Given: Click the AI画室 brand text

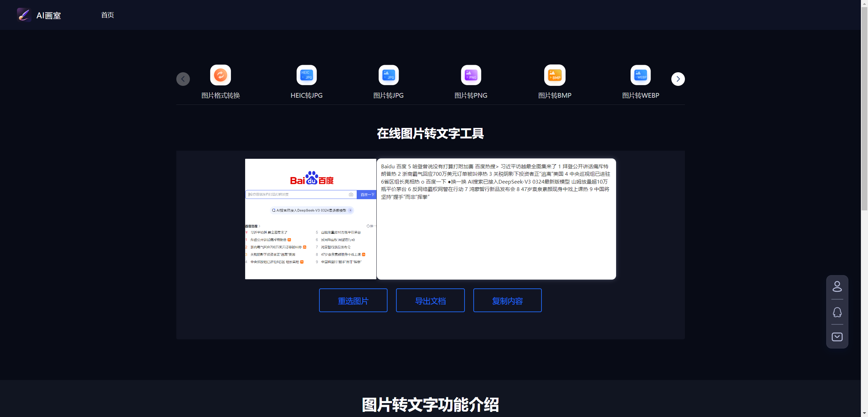Looking at the screenshot, I should pos(48,16).
